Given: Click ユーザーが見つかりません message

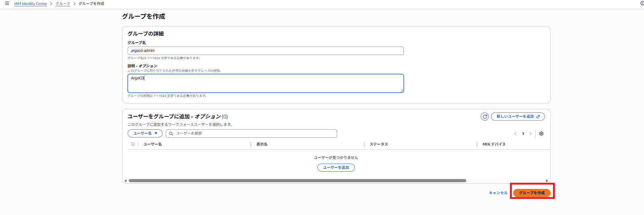Looking at the screenshot, I should [x=336, y=158].
